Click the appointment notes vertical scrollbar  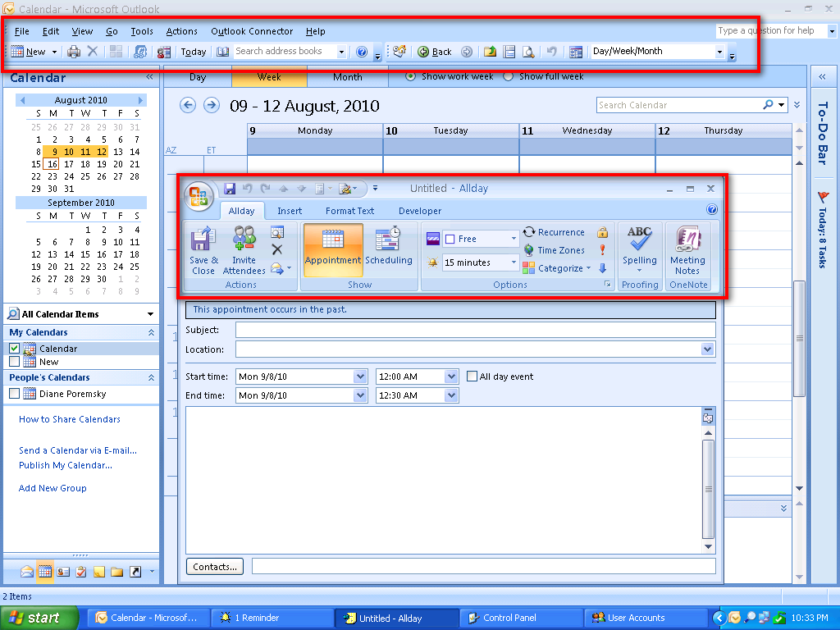[x=708, y=489]
